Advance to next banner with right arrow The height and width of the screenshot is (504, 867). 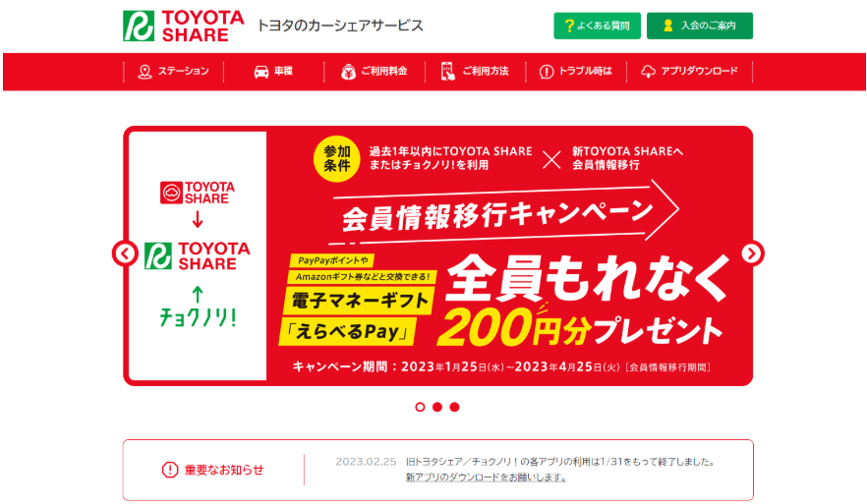click(752, 253)
